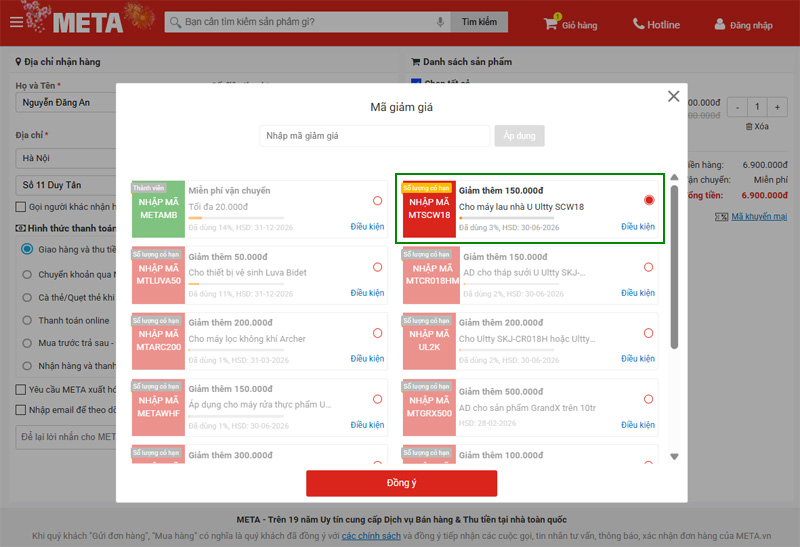The width and height of the screenshot is (800, 547).
Task: Click the Tìm kiếm search button
Action: click(478, 22)
